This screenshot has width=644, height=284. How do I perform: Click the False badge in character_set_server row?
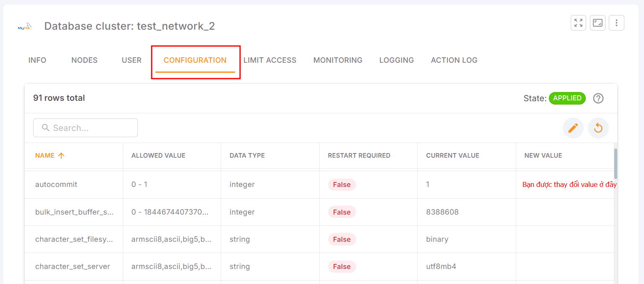coord(342,266)
